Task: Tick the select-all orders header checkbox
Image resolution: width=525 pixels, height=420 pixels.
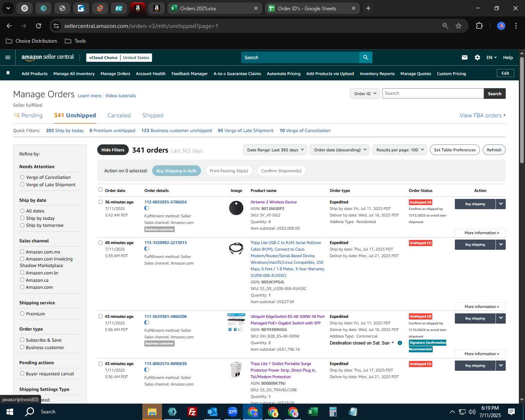Action: pyautogui.click(x=100, y=189)
